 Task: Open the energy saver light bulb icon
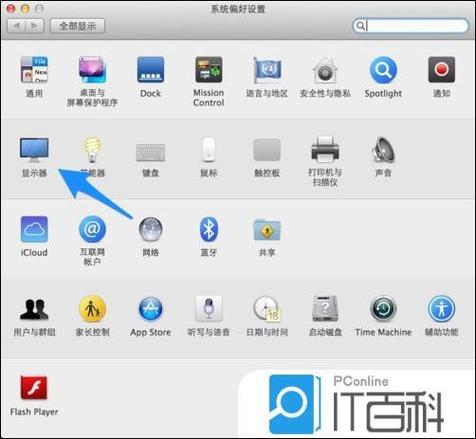tap(92, 149)
